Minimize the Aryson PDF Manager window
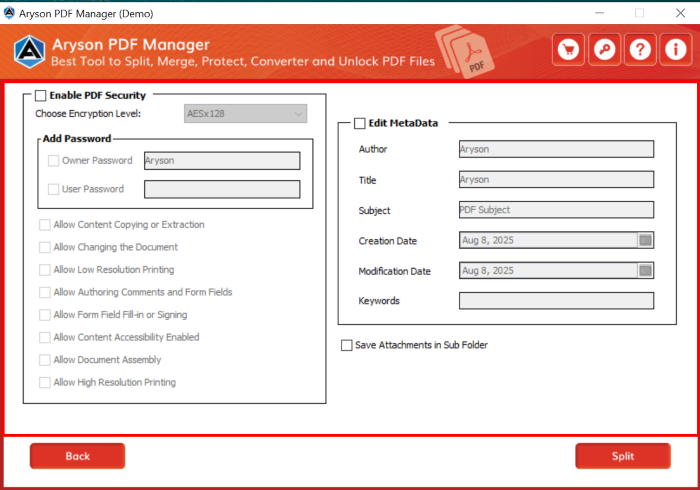Screen dimensions: 700x490 coord(600,13)
